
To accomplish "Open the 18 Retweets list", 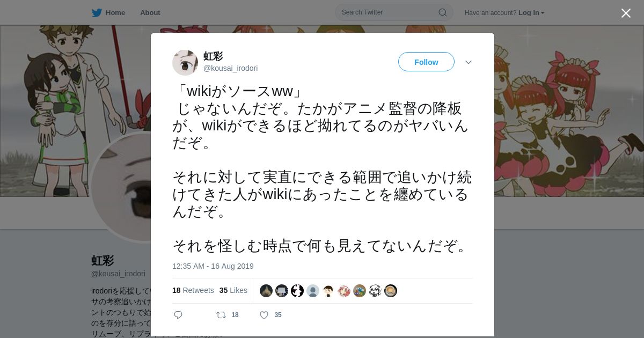I will tap(193, 290).
